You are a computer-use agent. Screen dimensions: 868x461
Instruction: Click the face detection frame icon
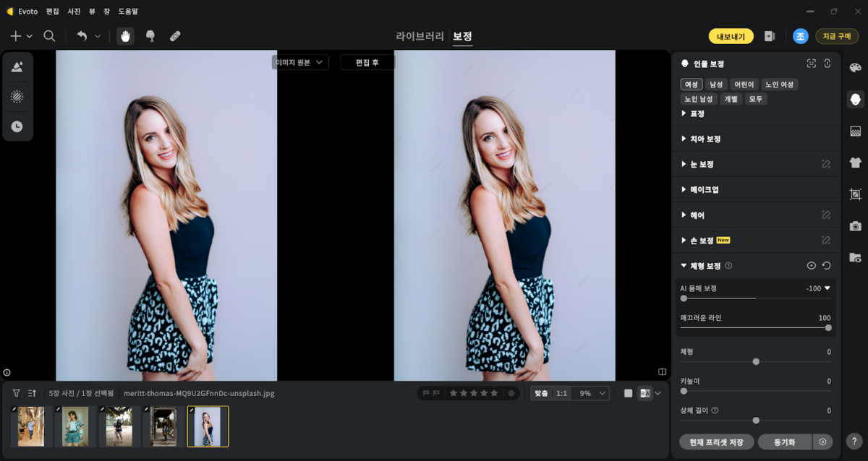[812, 64]
